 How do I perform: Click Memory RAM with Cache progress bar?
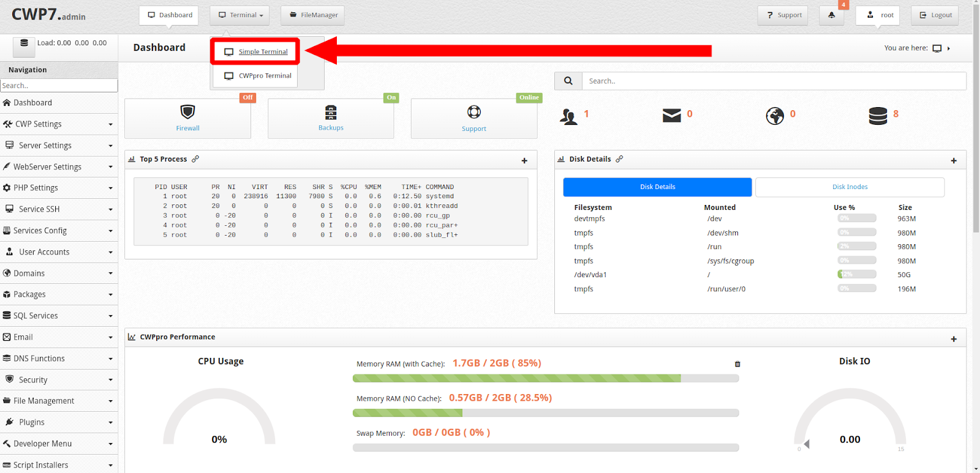point(546,378)
